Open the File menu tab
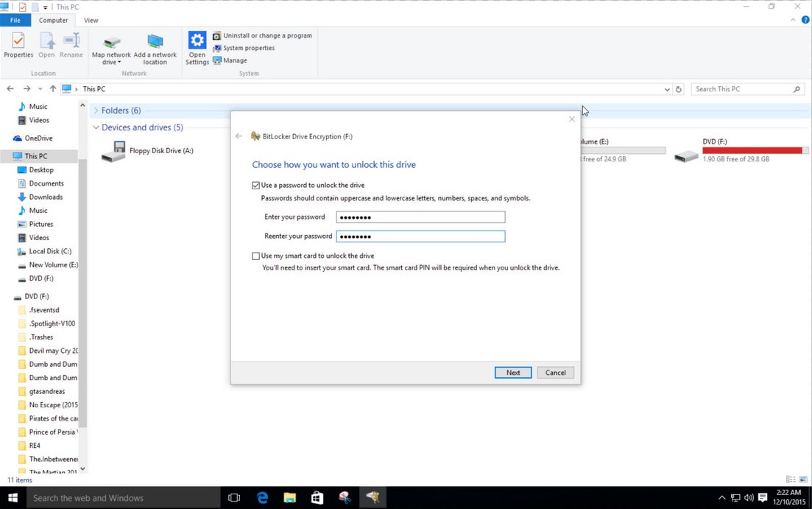The width and height of the screenshot is (812, 509). click(x=15, y=20)
